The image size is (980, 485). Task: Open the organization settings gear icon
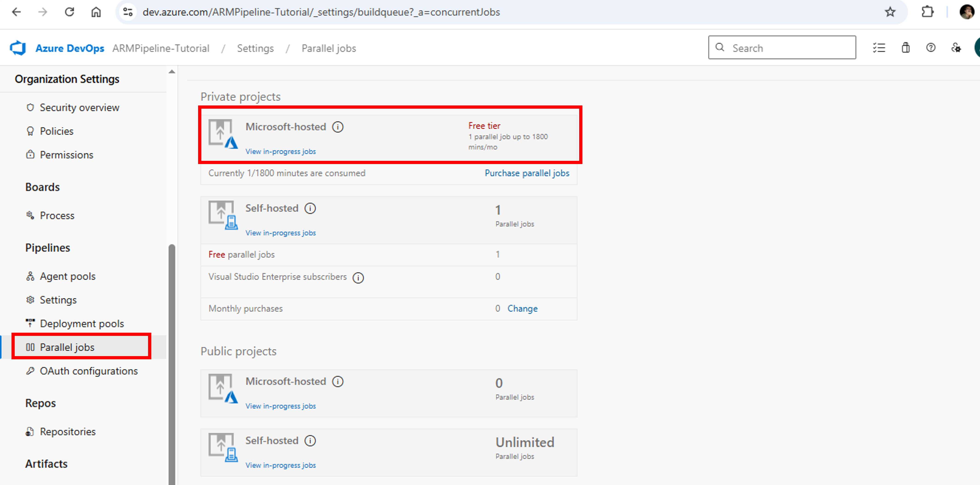click(x=956, y=48)
